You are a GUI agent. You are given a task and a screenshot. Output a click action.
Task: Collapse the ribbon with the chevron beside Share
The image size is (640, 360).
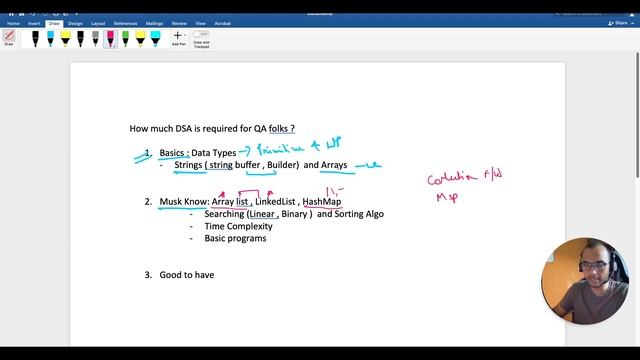(633, 23)
